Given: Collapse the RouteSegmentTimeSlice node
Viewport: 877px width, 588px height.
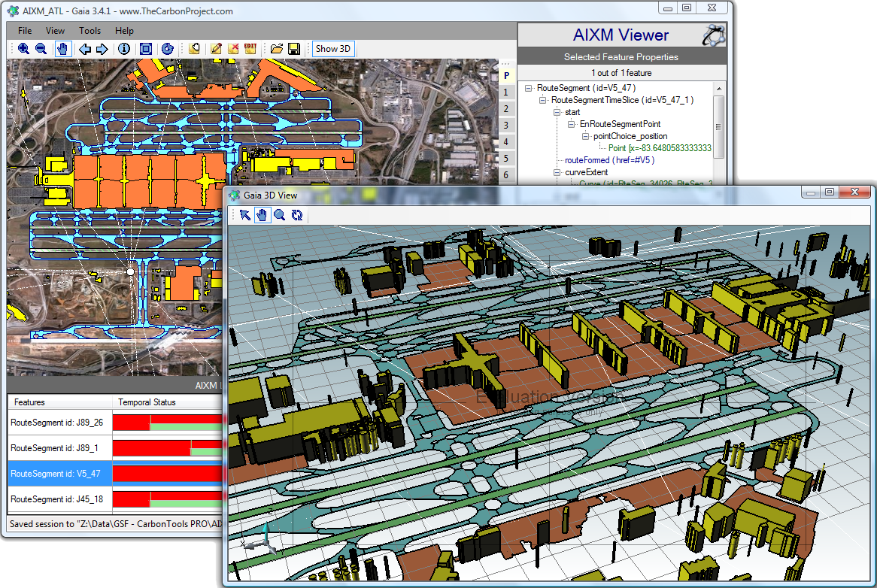Looking at the screenshot, I should (542, 100).
